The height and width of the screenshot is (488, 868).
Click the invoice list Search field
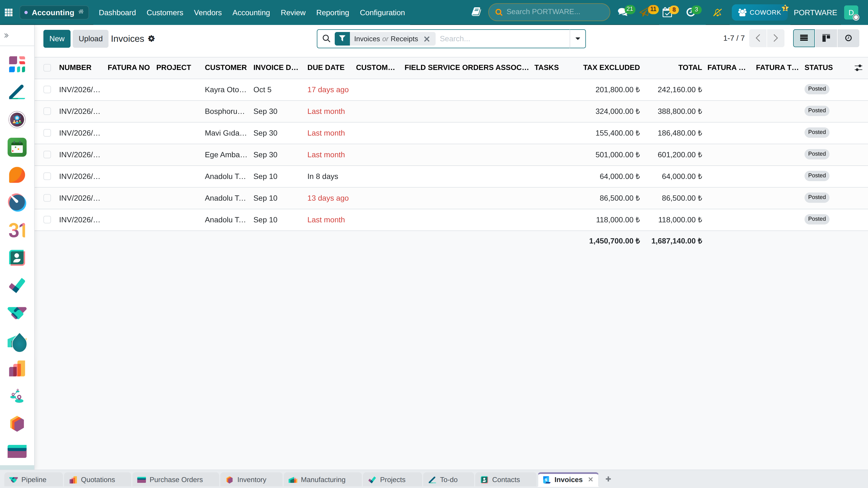[502, 39]
